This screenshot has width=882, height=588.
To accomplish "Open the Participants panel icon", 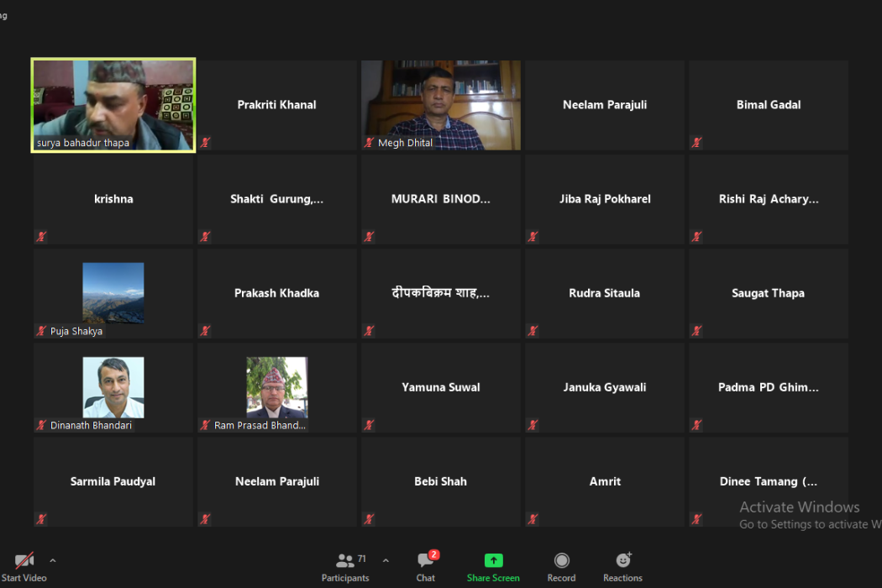I will tap(344, 560).
